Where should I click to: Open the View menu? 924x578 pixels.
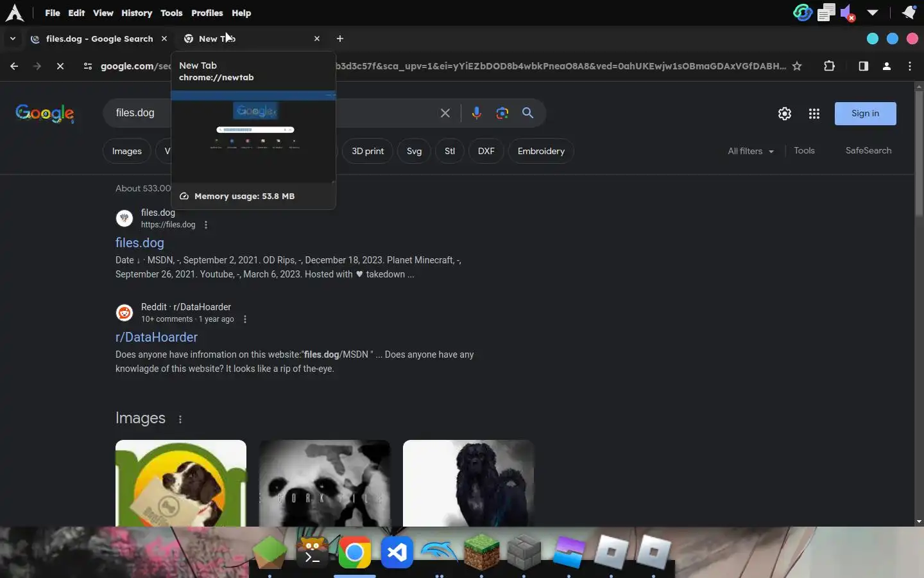(103, 13)
